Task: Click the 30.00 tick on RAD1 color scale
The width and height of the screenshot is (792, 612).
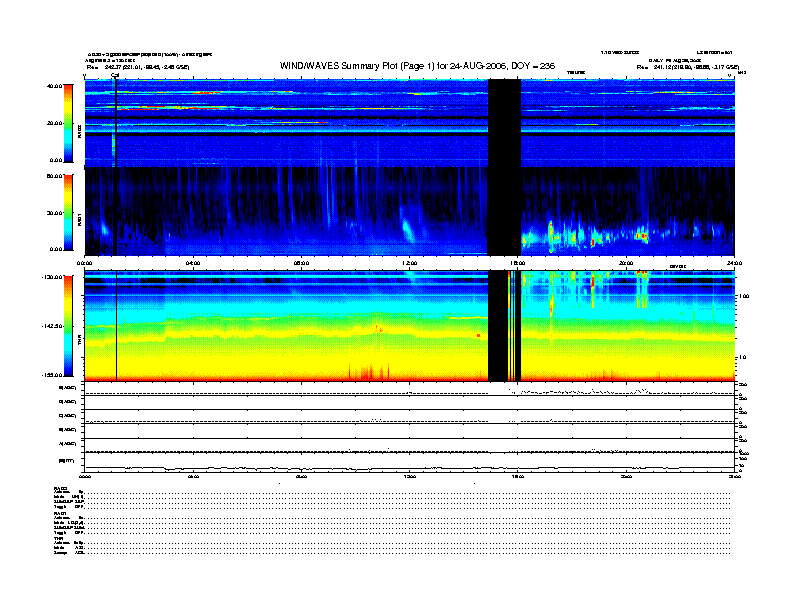Action: point(54,213)
